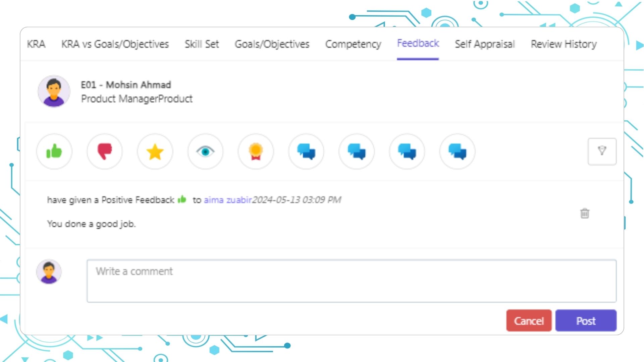The image size is (644, 362).
Task: Click the delete trash icon for feedback
Action: [585, 214]
